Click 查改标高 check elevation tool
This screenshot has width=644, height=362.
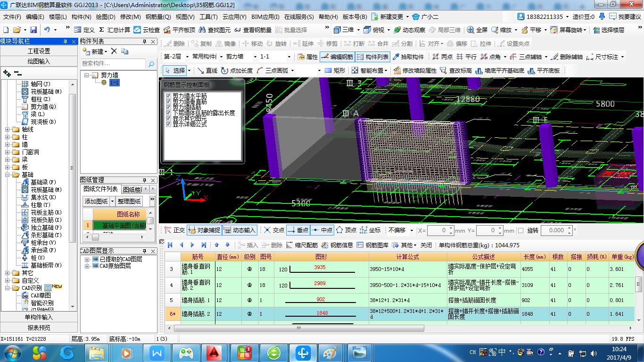tap(455, 70)
